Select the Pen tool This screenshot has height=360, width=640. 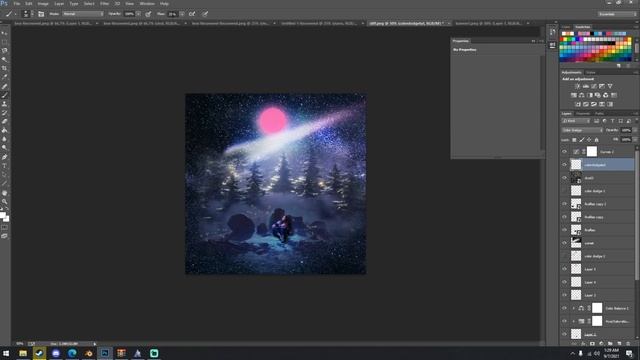[4, 157]
